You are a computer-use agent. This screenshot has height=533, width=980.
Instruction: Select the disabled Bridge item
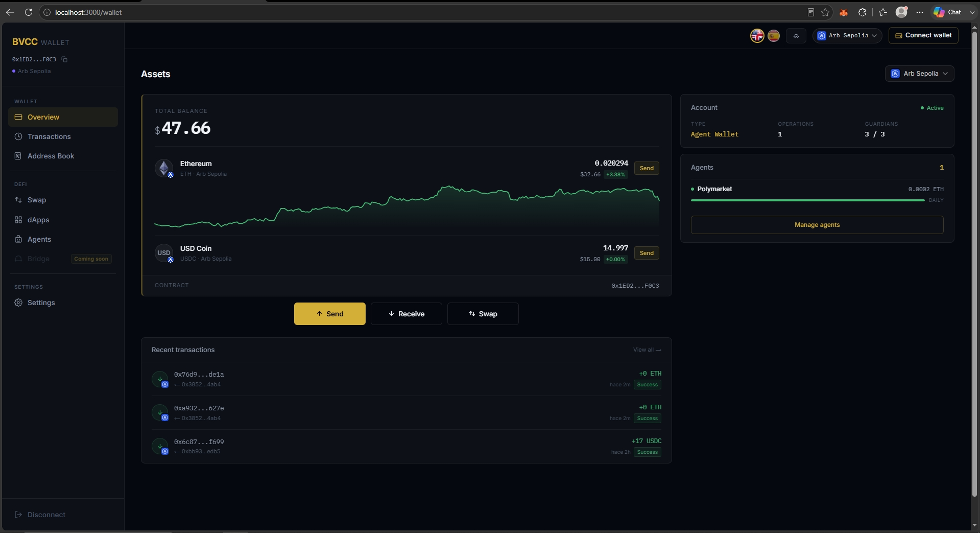63,259
